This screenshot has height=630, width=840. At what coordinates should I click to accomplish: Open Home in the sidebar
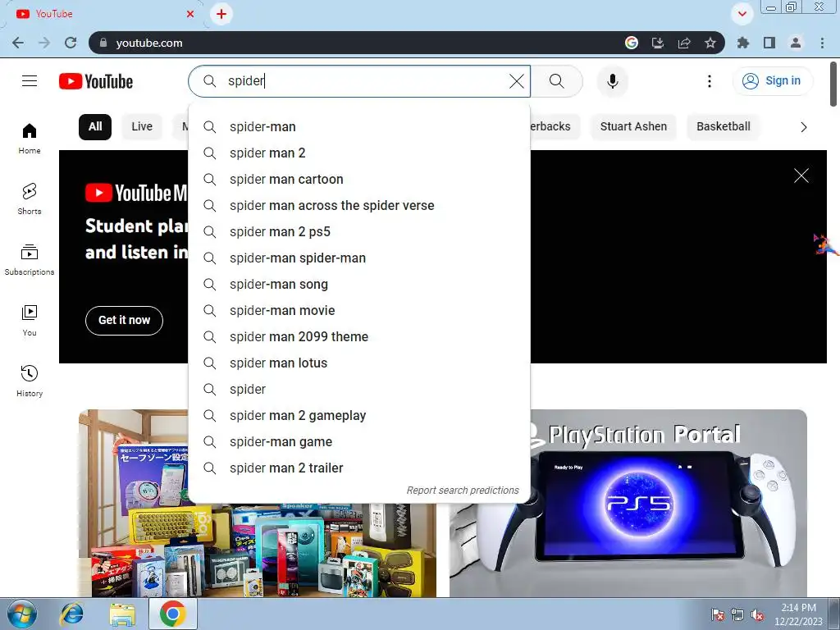30,139
